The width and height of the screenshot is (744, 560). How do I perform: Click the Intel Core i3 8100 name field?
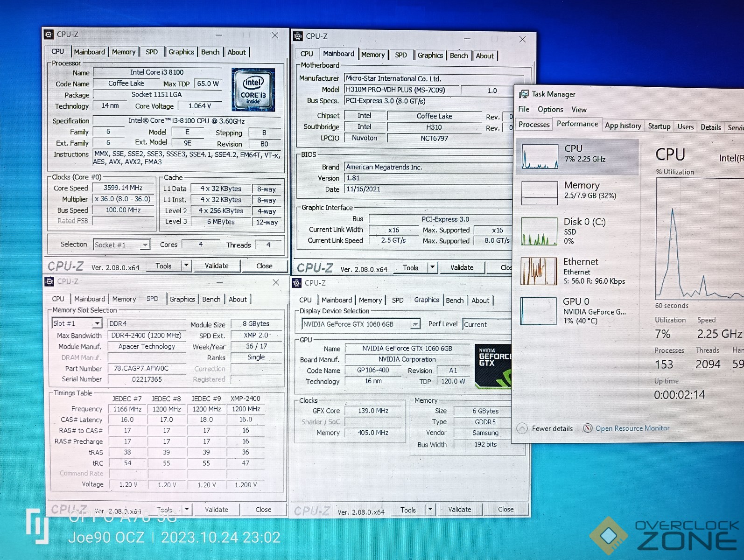coord(157,72)
